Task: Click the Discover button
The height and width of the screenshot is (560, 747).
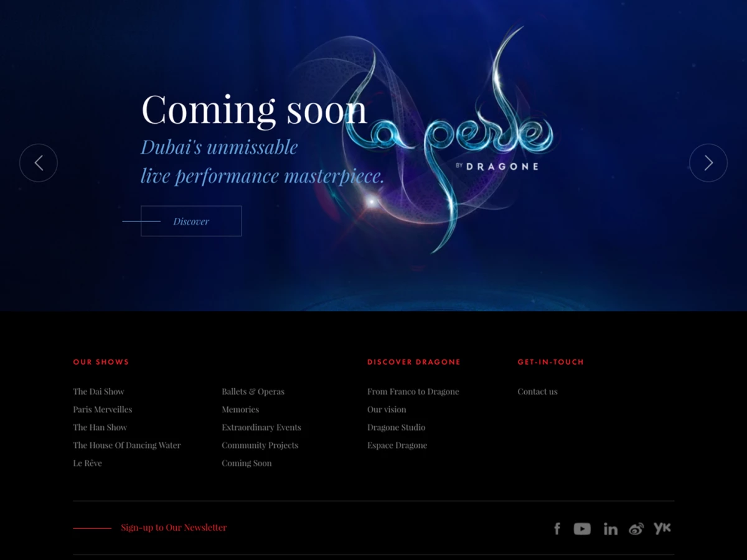Action: pyautogui.click(x=191, y=221)
